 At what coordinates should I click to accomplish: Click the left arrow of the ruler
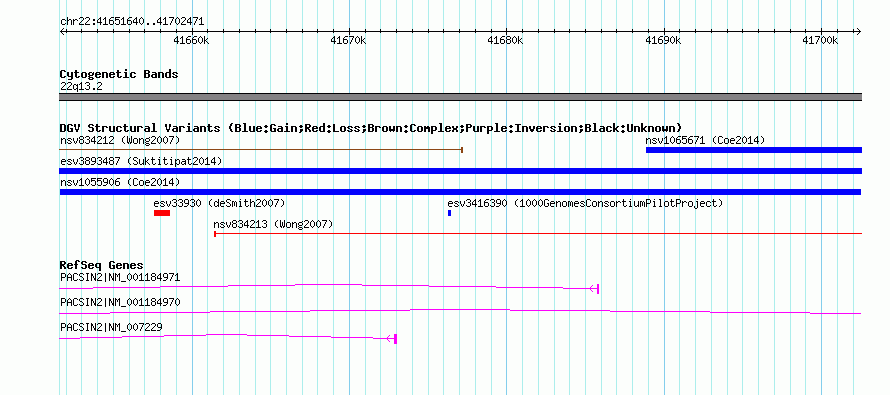[x=62, y=31]
